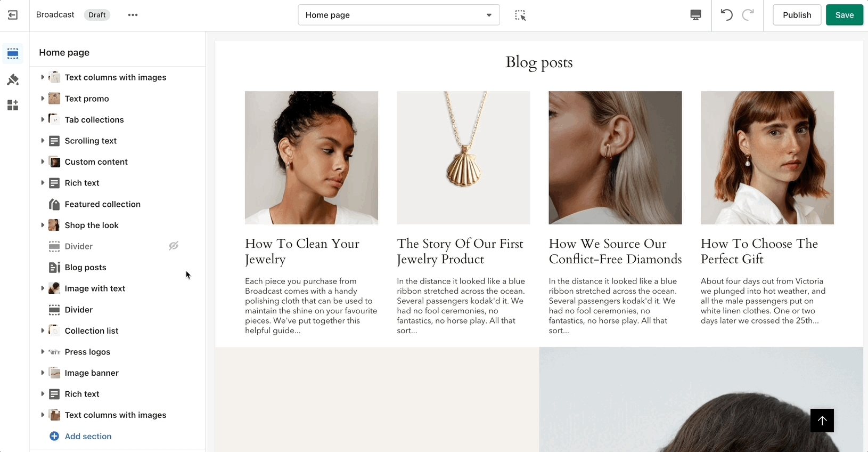
Task: Expand the Shop the look section
Action: [43, 225]
